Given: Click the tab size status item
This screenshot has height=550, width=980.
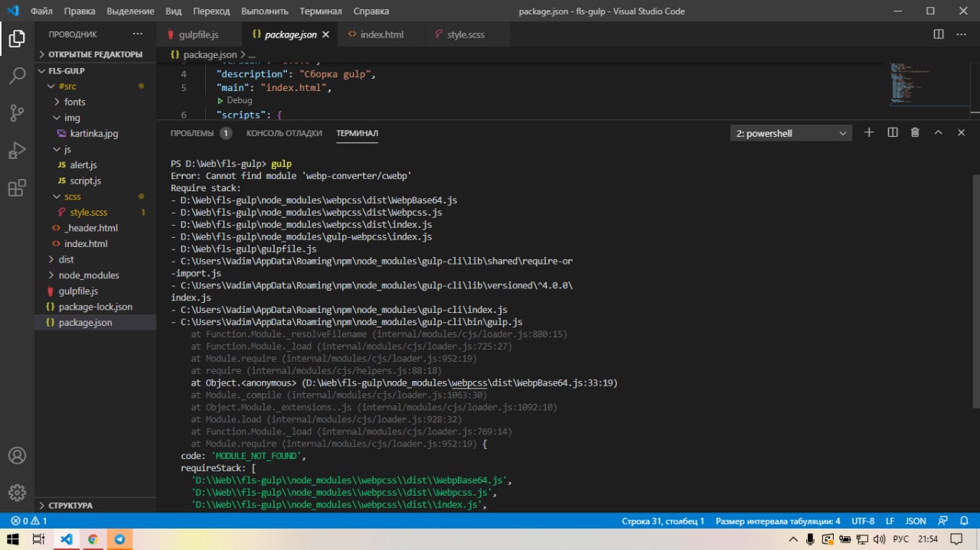Looking at the screenshot, I should [x=778, y=521].
